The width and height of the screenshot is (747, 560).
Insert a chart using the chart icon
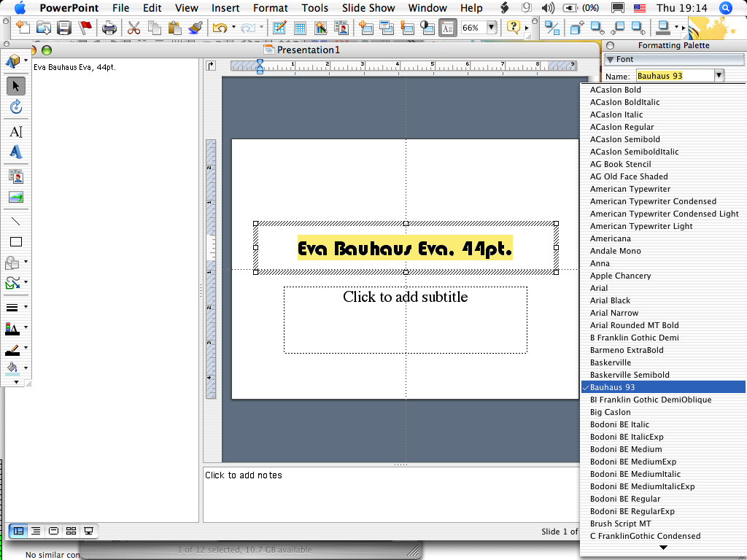pyautogui.click(x=321, y=28)
